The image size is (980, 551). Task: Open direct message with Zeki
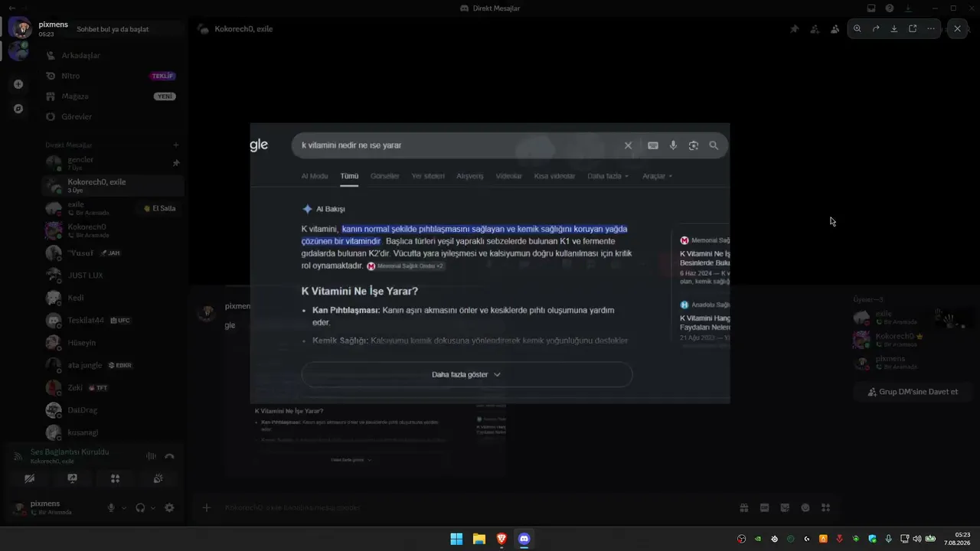tap(113, 387)
